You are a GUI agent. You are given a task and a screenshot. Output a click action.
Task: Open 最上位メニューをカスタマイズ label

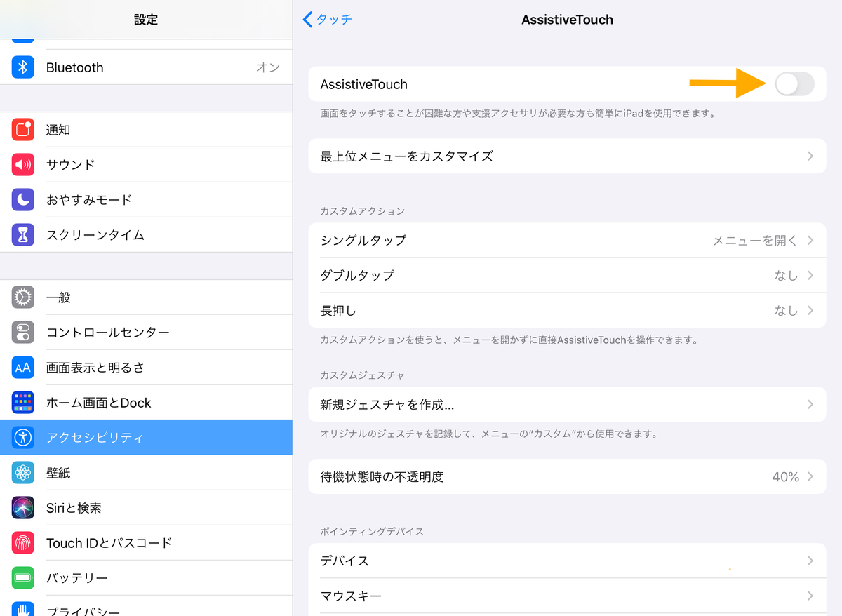click(407, 156)
